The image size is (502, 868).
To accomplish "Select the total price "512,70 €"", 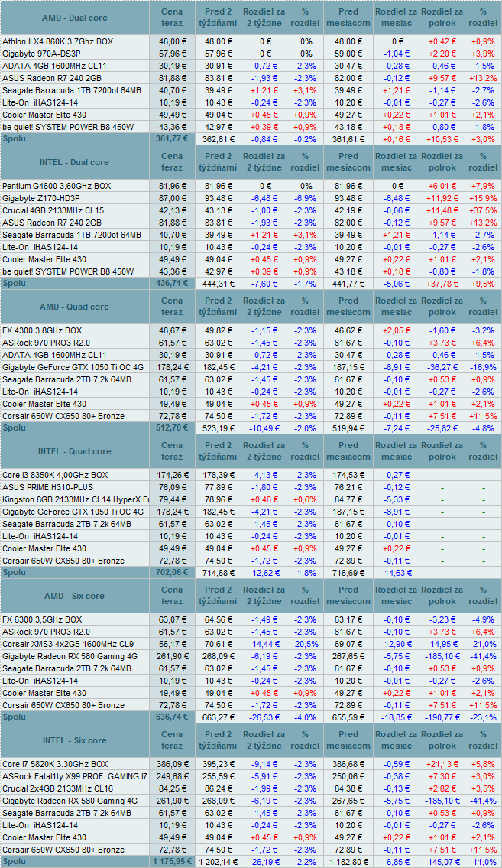I will (x=173, y=427).
